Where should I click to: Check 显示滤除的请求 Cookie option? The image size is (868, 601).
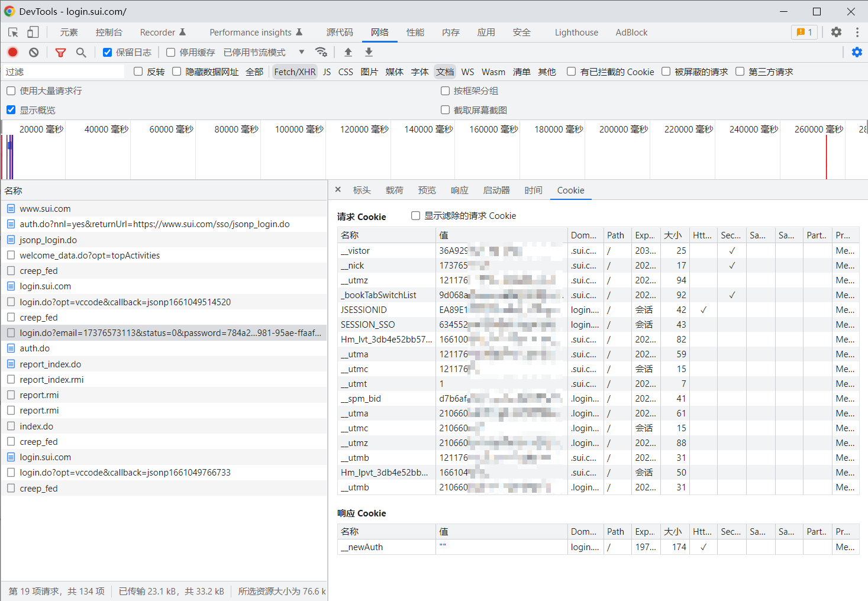[x=416, y=216]
